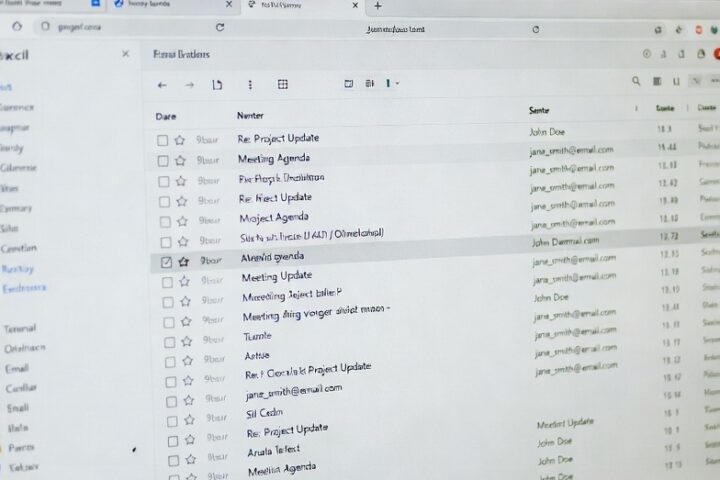Viewport: 720px width, 480px height.
Task: Click the browser reload icon beside the address bar
Action: (220, 28)
